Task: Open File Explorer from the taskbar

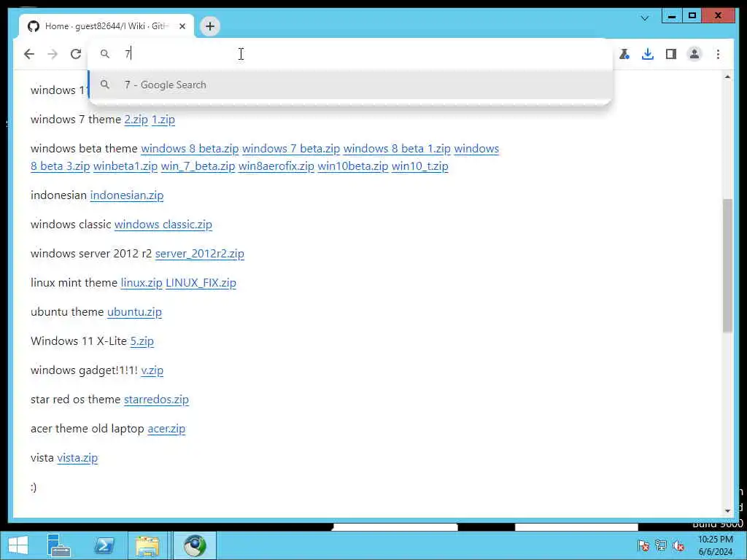Action: coord(147,545)
